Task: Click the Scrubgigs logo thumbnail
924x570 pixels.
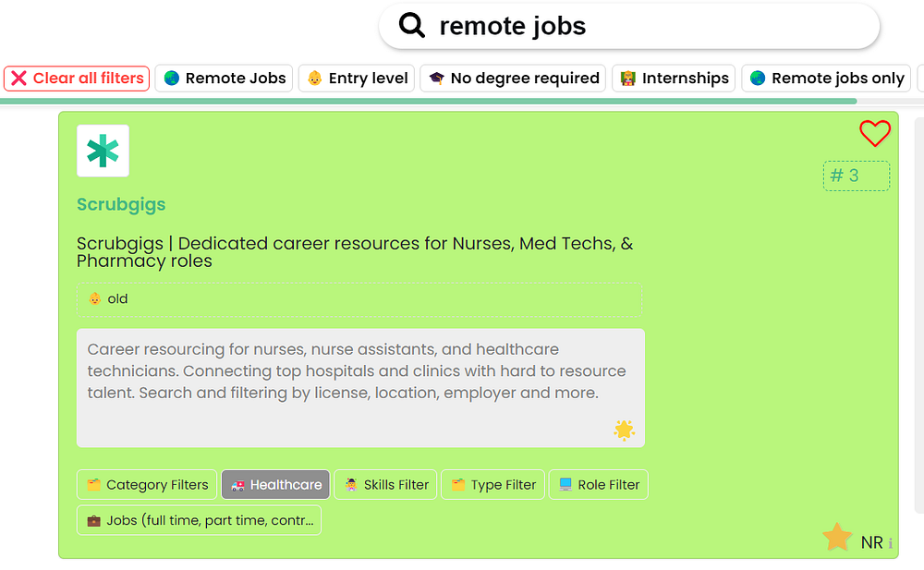Action: point(103,151)
